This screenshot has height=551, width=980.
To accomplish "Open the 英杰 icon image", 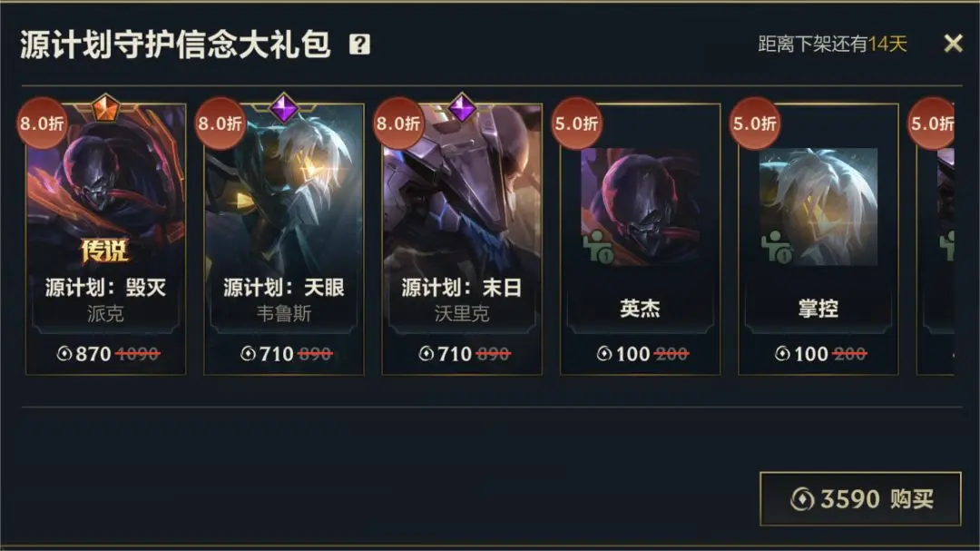I will coord(640,207).
